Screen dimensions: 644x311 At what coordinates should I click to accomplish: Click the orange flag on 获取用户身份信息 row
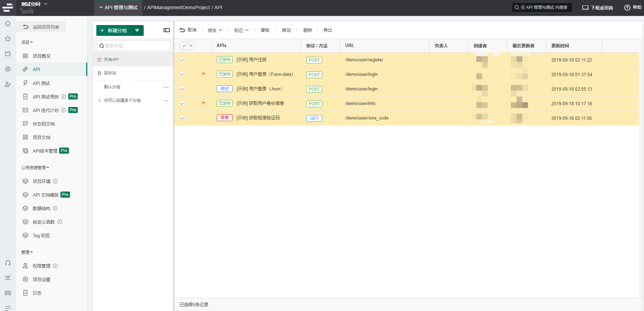click(x=204, y=103)
